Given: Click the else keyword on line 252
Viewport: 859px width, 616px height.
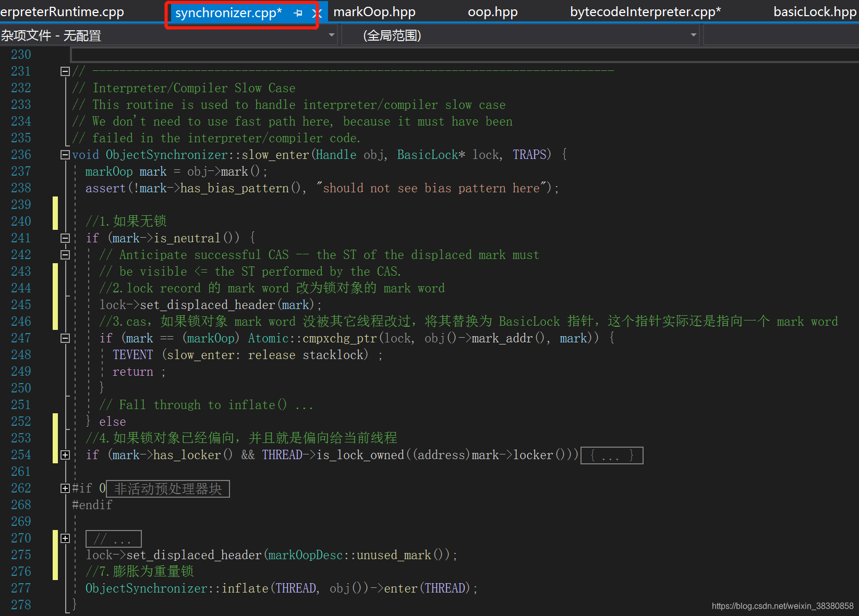Looking at the screenshot, I should tap(113, 422).
